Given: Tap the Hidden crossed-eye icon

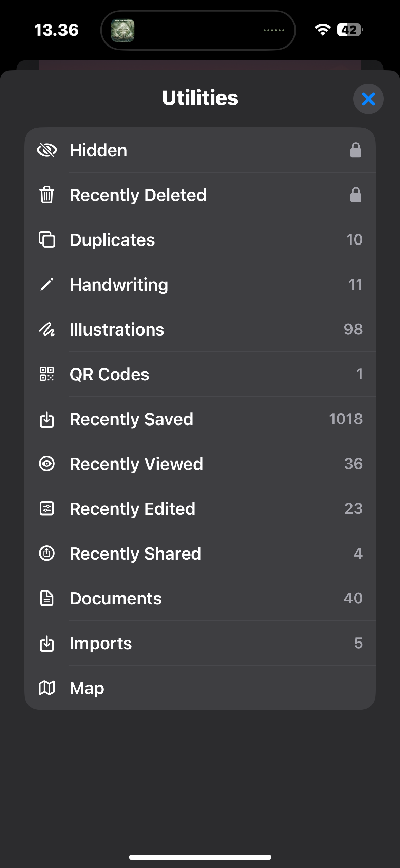Looking at the screenshot, I should point(47,150).
